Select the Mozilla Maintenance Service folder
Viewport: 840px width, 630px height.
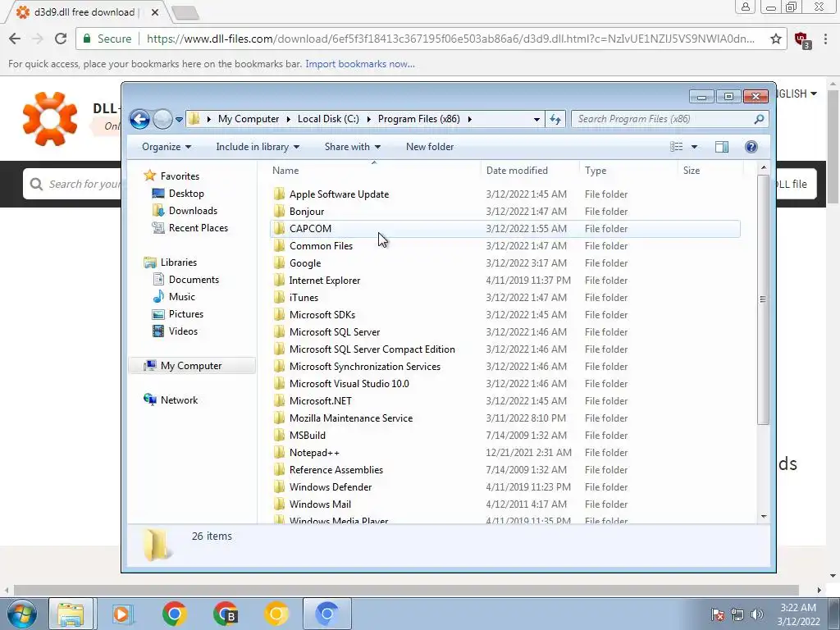(351, 418)
